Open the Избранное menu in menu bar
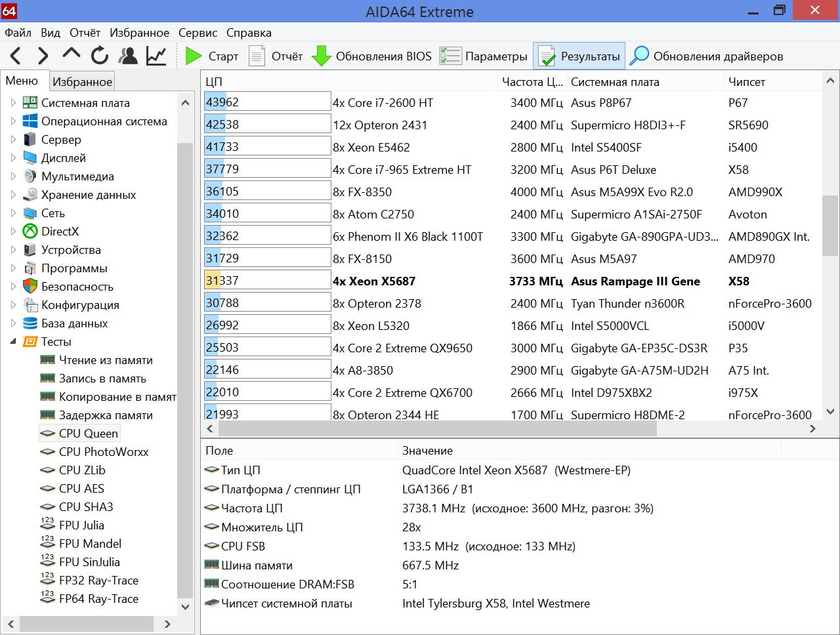The image size is (840, 635). 139,33
